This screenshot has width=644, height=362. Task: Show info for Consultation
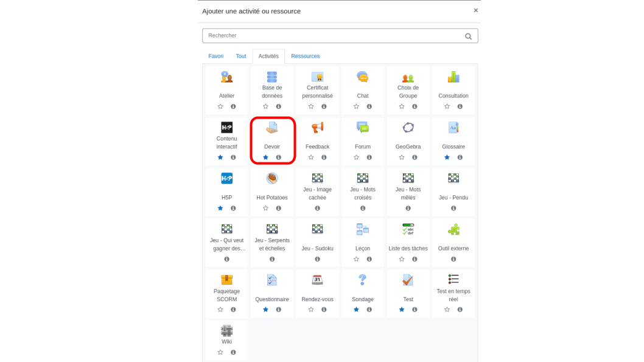(x=460, y=106)
